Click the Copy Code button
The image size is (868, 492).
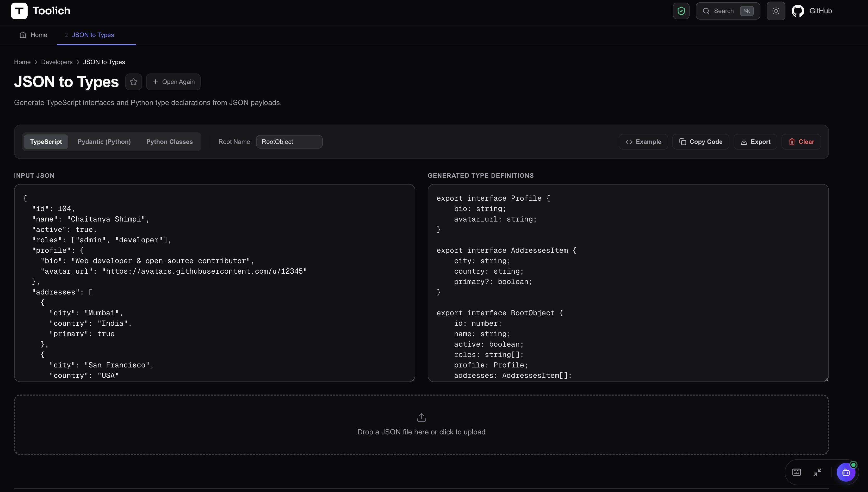pos(701,142)
